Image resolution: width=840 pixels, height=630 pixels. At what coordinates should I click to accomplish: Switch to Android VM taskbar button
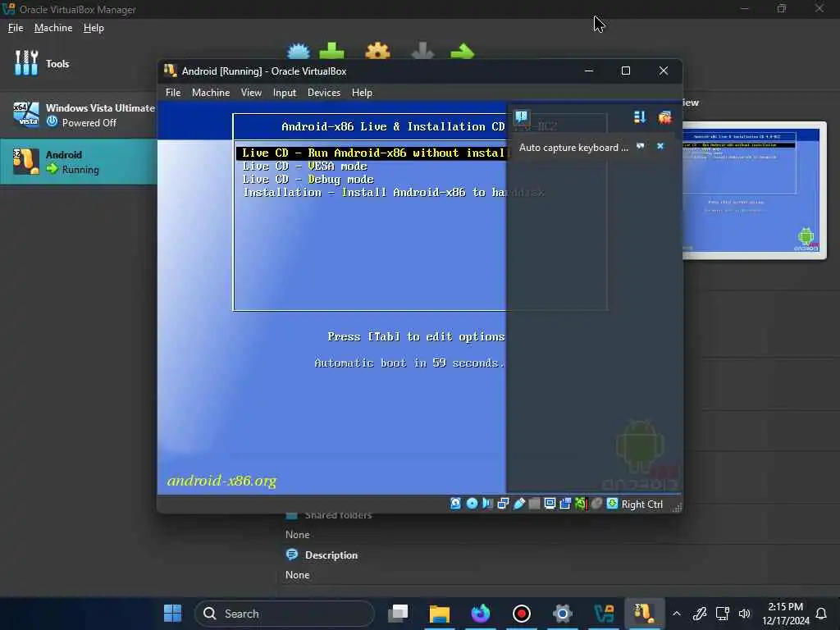pos(645,614)
